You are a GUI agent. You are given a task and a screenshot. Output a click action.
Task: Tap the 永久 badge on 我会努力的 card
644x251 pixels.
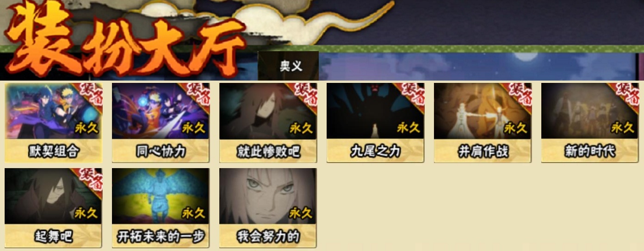(302, 213)
